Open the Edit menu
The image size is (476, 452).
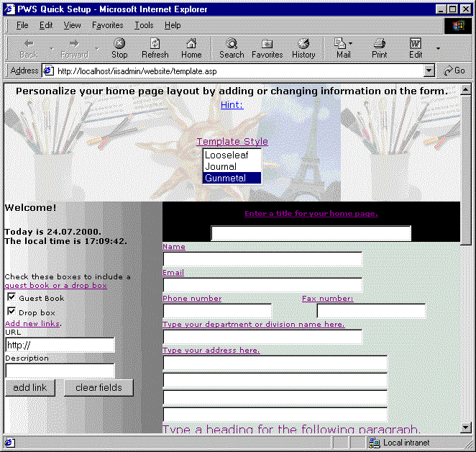(x=46, y=25)
